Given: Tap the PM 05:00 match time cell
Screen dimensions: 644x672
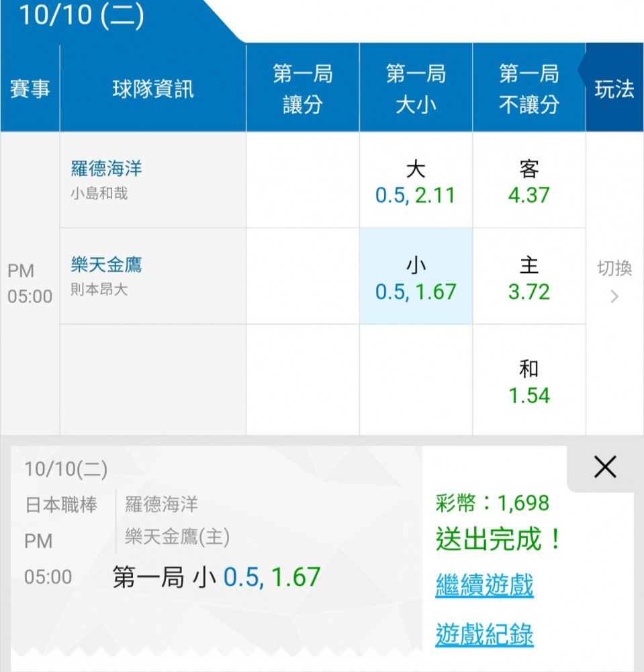Looking at the screenshot, I should pyautogui.click(x=30, y=284).
